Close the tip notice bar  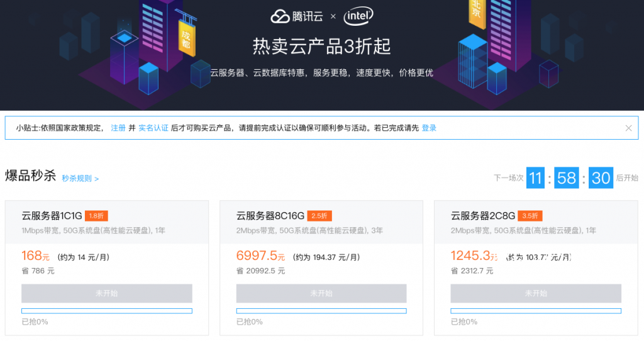tap(628, 128)
